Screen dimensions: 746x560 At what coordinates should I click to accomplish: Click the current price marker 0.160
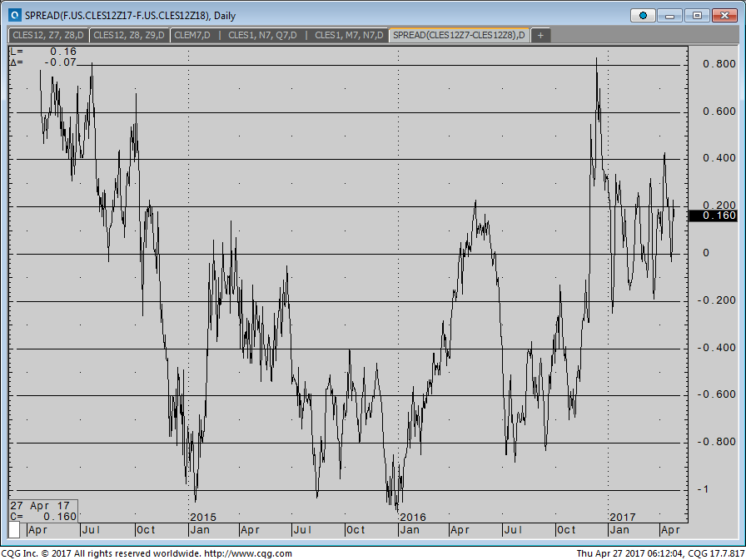coord(714,216)
